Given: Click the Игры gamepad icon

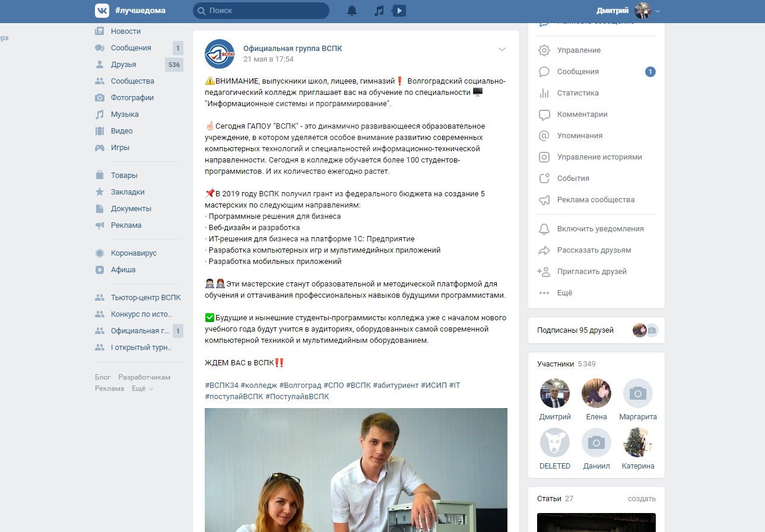Looking at the screenshot, I should (100, 148).
